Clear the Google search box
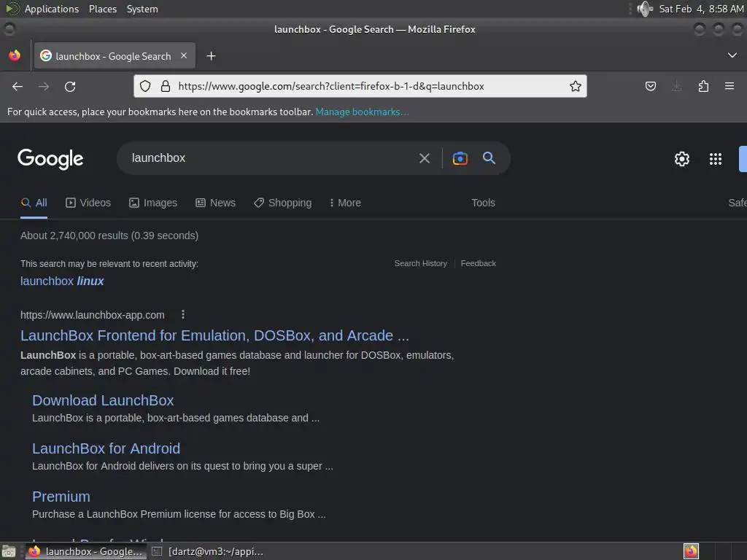Viewport: 747px width, 560px height. (x=425, y=158)
